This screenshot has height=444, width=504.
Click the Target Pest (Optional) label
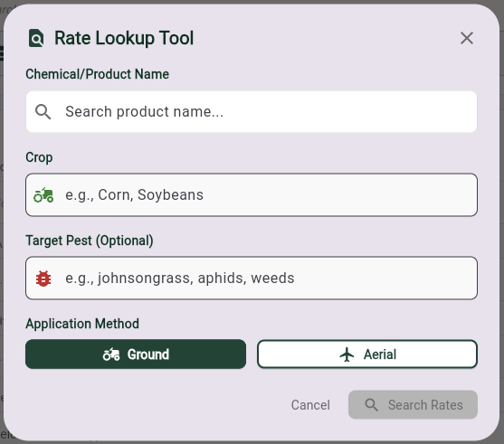click(x=90, y=241)
